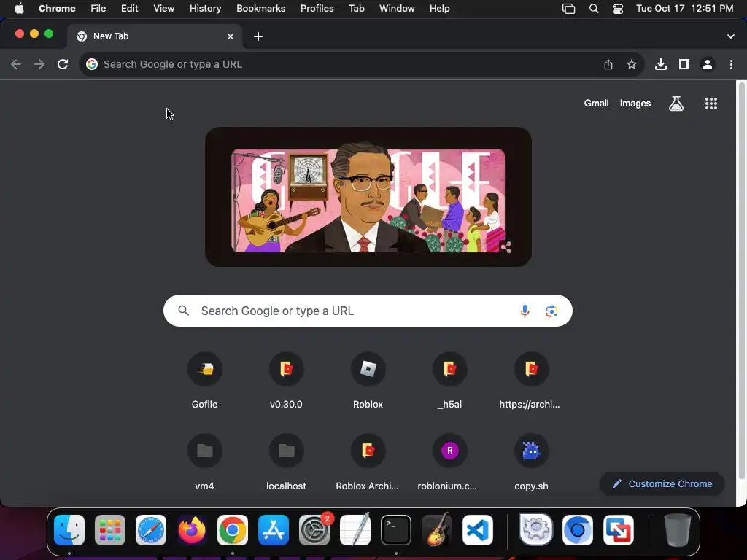Screen dimensions: 747x560
Task: Open Spotlight search in the menu bar
Action: pos(594,9)
